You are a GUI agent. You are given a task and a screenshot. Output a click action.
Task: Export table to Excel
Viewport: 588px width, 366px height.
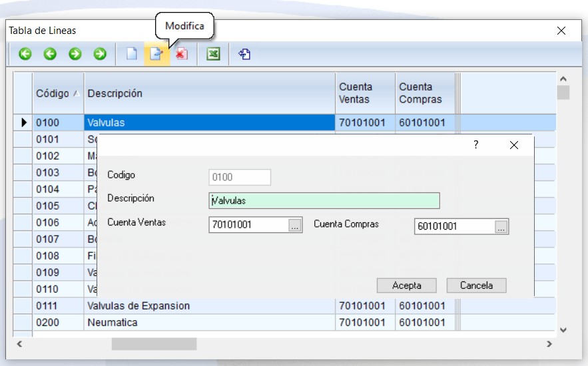pyautogui.click(x=213, y=55)
